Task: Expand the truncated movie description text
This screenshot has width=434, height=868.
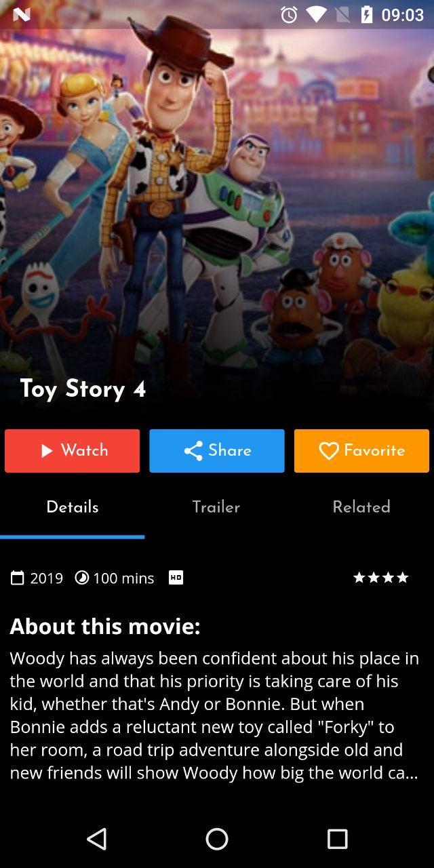Action: point(215,715)
